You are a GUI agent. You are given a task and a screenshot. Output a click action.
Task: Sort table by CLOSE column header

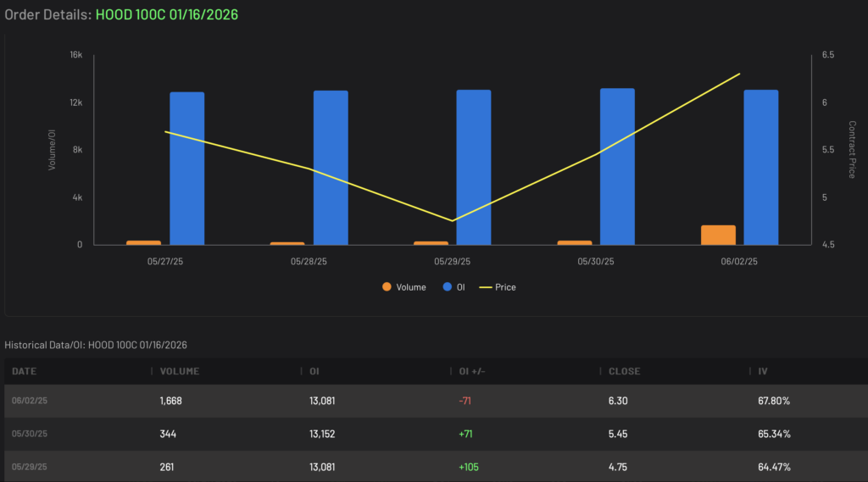(x=625, y=371)
